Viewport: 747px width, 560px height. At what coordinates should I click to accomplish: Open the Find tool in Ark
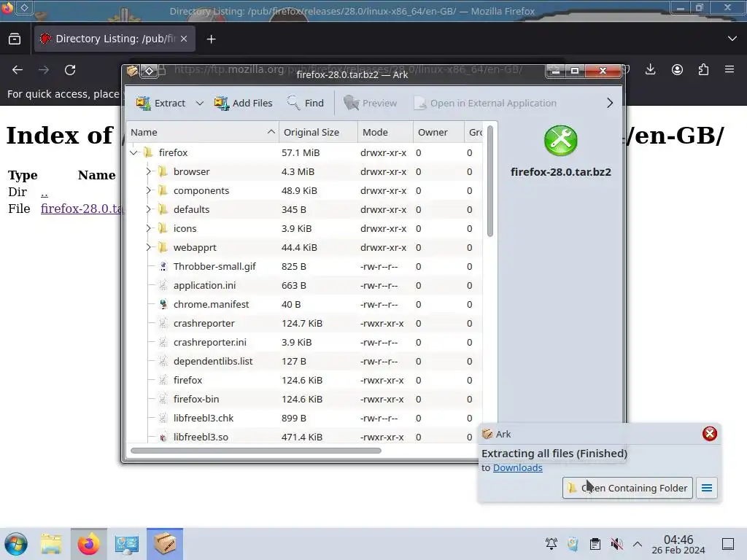[x=306, y=103]
